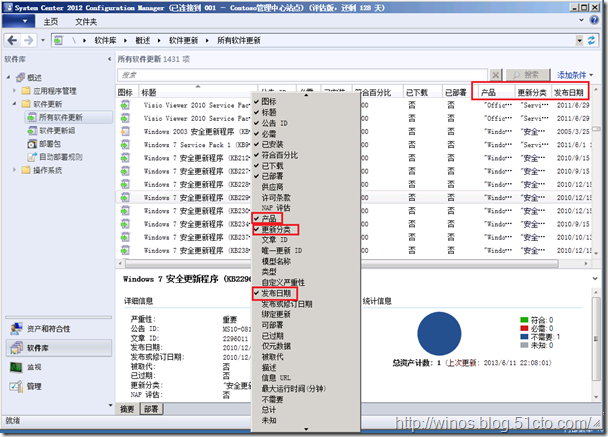Click the 产品 column header
Viewport: 608px width, 437px height.
(x=496, y=92)
